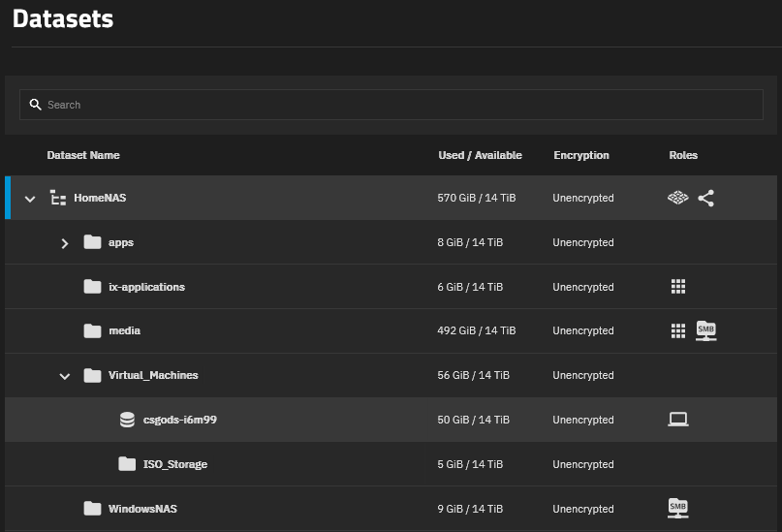Click the zvol disk icon for csgods-i6m99

point(127,420)
